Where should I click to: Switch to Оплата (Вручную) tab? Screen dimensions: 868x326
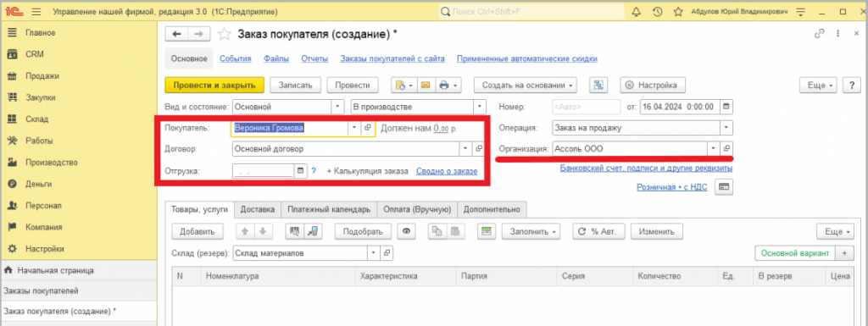tap(417, 209)
